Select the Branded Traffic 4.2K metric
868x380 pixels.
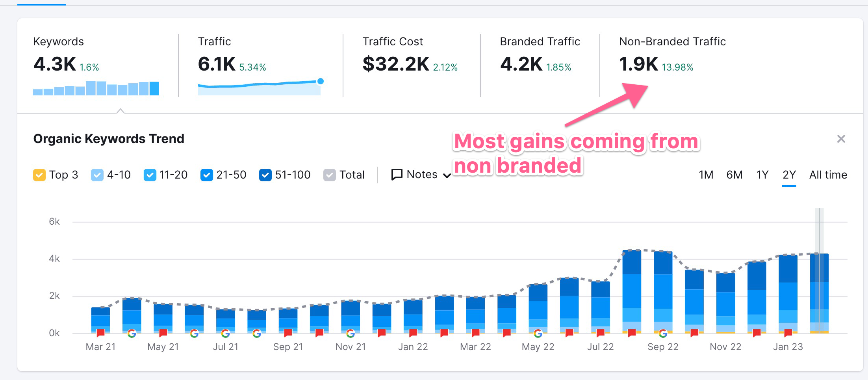click(x=540, y=55)
